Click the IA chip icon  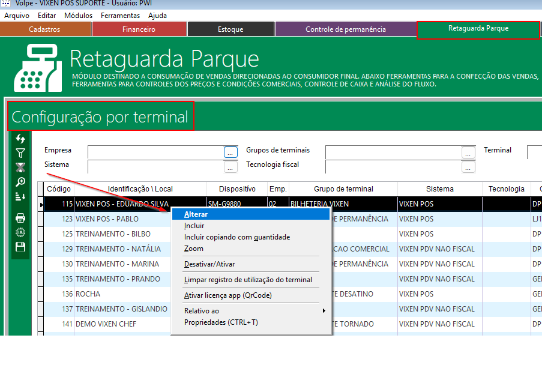click(20, 232)
